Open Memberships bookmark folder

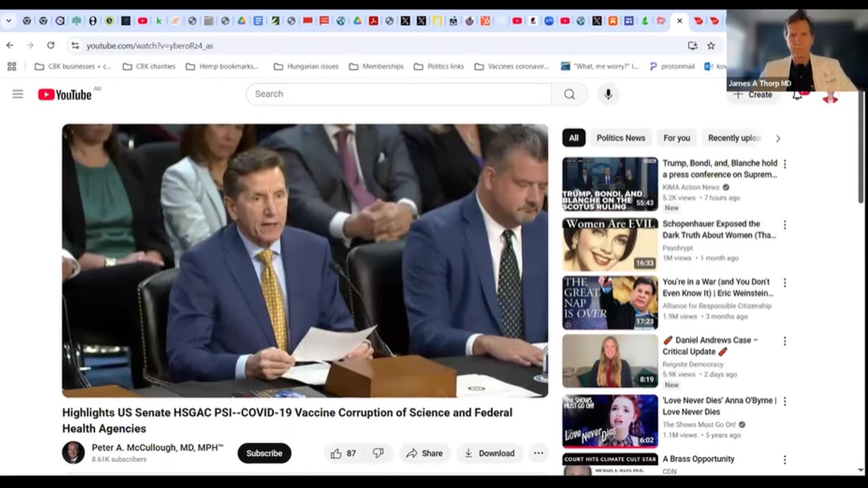coord(376,66)
